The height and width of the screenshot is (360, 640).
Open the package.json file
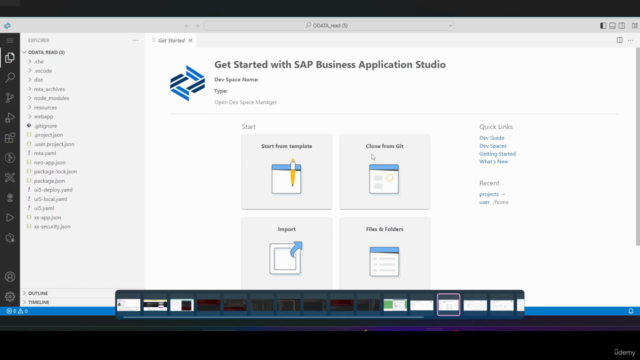click(49, 181)
